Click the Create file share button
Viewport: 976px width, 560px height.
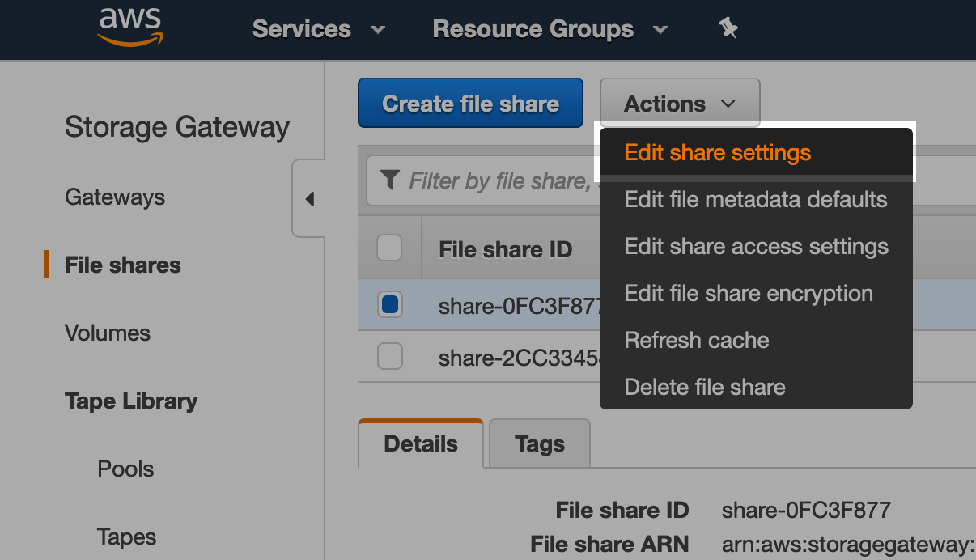470,103
